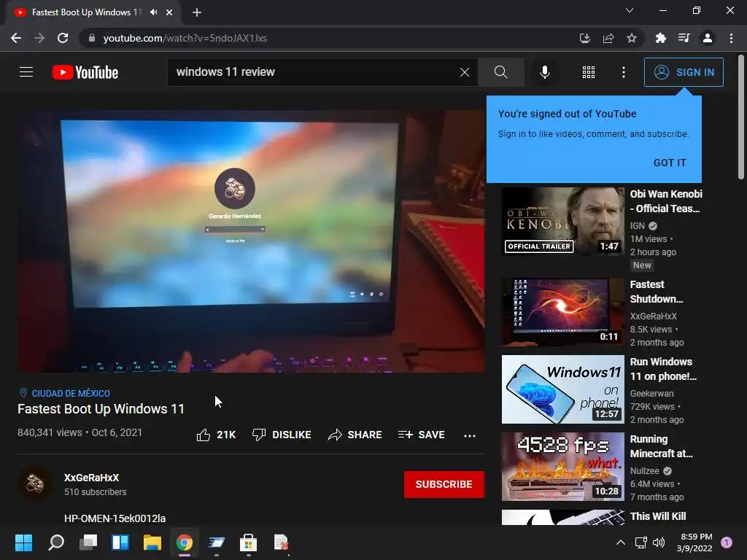Go forward with browser forward arrow
The image size is (747, 560).
(x=39, y=38)
